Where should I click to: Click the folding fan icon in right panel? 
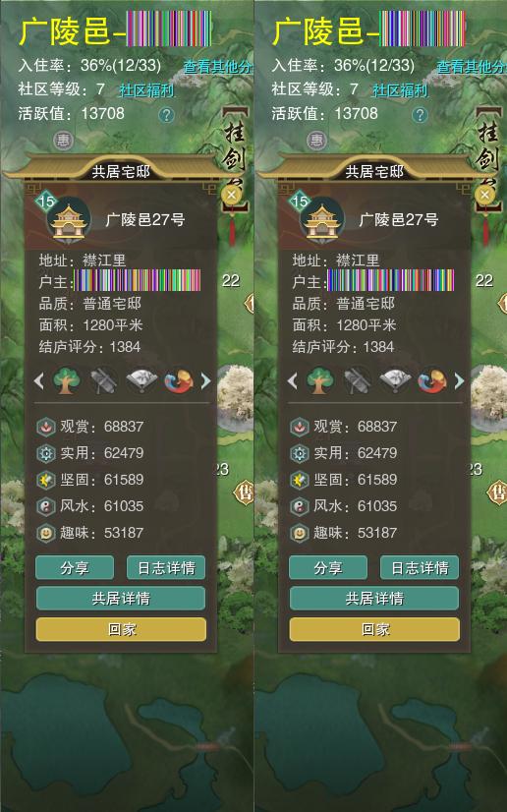[x=395, y=381]
